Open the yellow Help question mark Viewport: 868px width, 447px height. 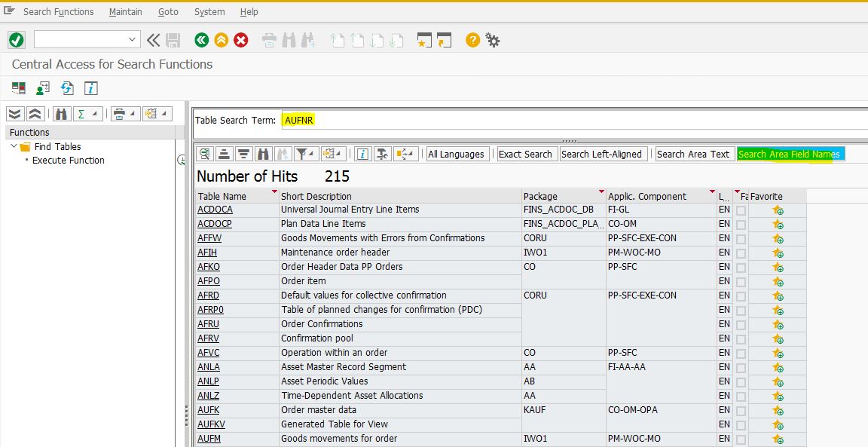pos(472,40)
